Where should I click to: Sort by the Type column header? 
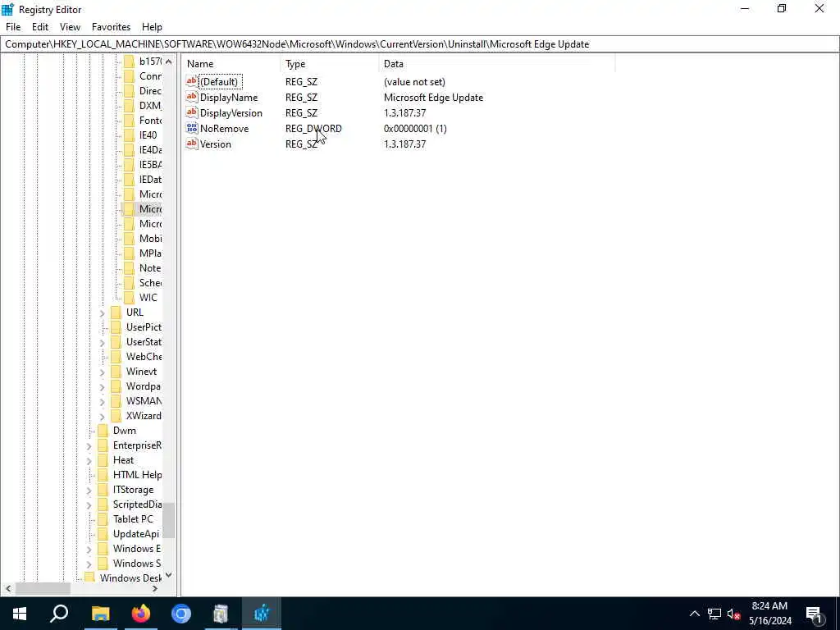330,64
